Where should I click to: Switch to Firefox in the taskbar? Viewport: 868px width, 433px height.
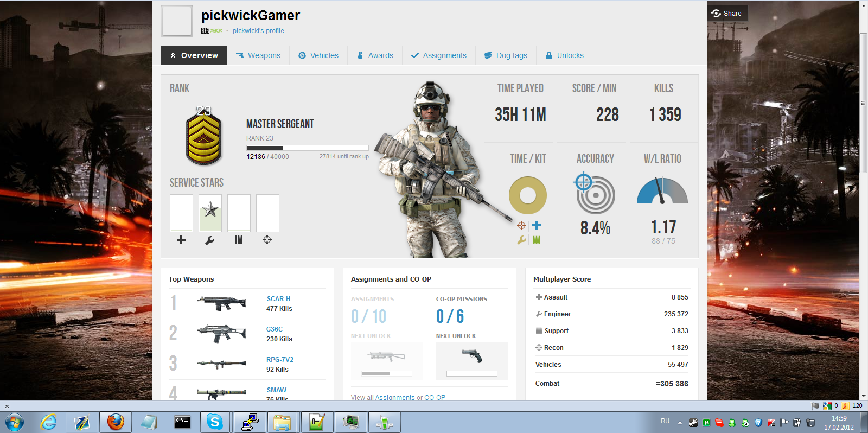[x=116, y=422]
